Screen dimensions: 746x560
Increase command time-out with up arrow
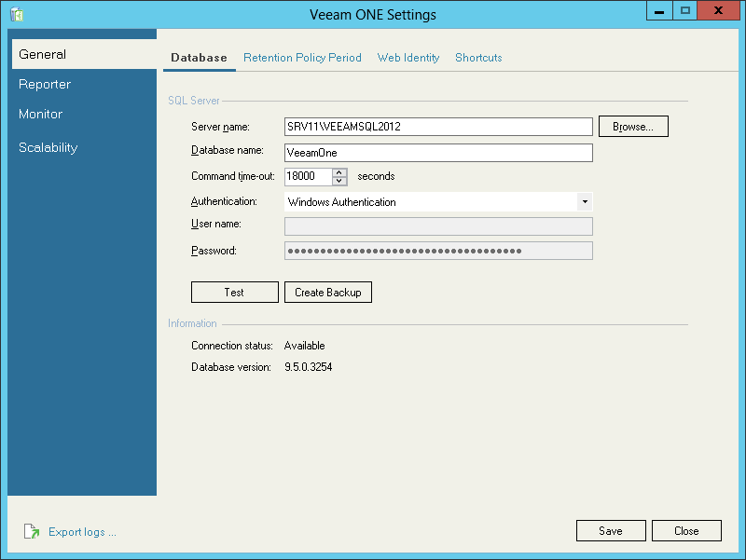click(x=339, y=172)
